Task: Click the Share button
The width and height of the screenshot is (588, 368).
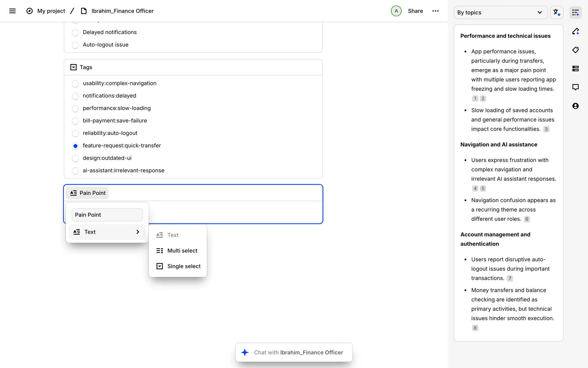Action: pos(415,11)
